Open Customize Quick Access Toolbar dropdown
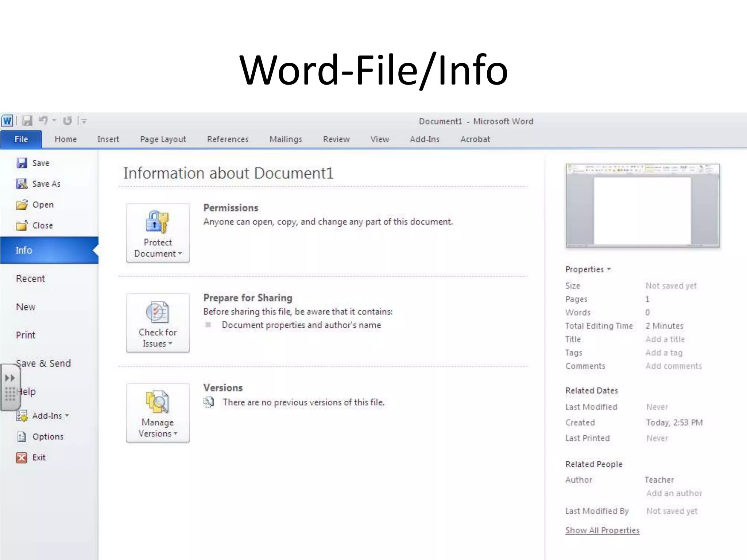Screen dimensions: 747x560 click(x=84, y=121)
